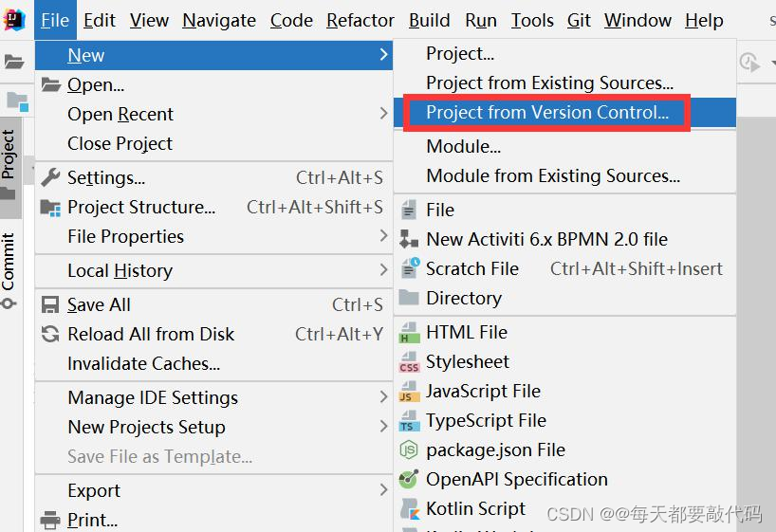
Task: Expand the Local History submenu arrow
Action: click(x=383, y=269)
